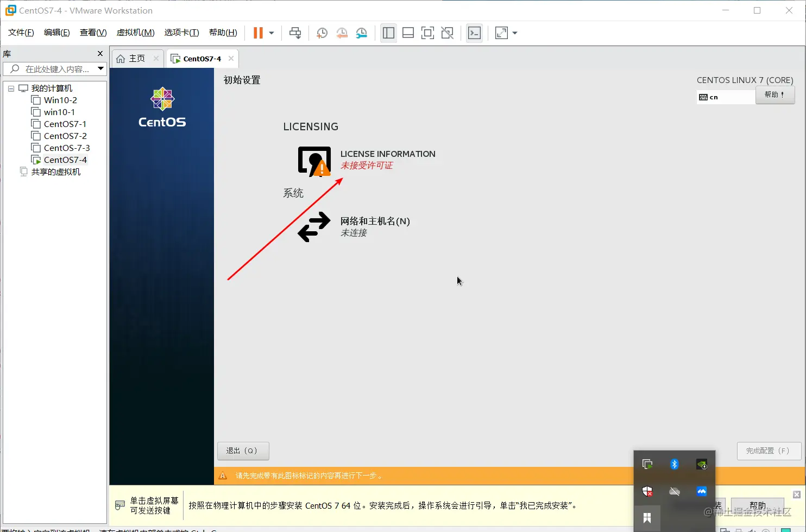
Task: Open the NVIDIA update tray icon
Action: [x=702, y=464]
